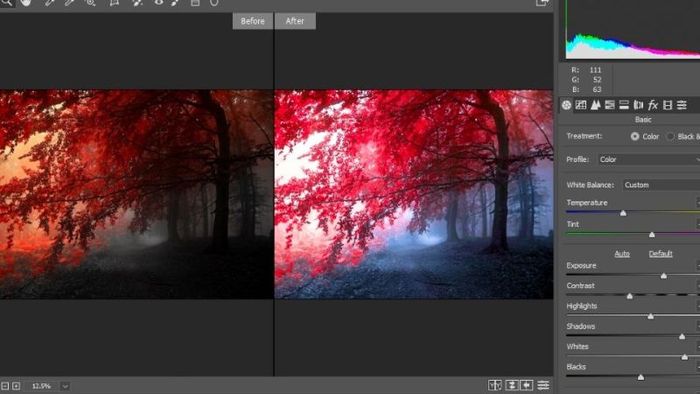
Task: Open the zoom level dropdown arrow
Action: point(65,386)
